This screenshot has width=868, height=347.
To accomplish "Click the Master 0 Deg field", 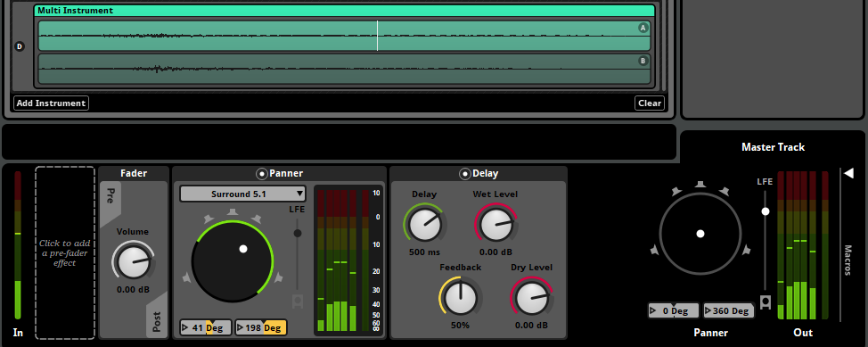I will pyautogui.click(x=674, y=310).
